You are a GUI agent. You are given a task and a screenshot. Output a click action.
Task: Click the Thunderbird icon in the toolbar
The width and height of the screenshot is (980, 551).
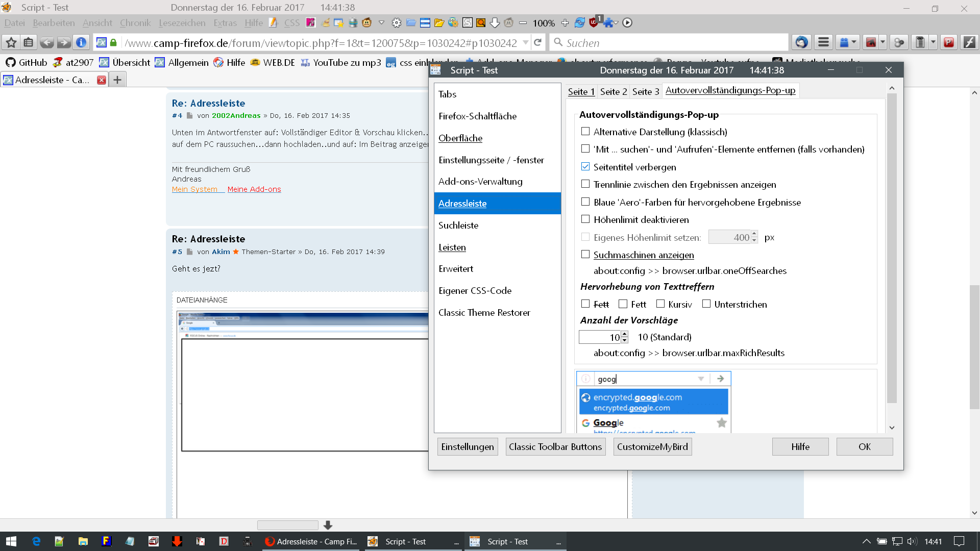[801, 42]
